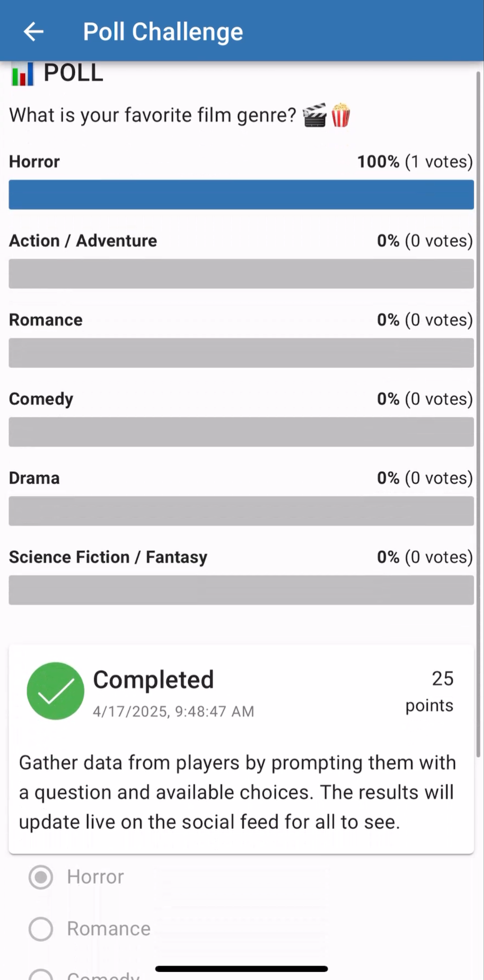Screen dimensions: 484x980
Task: Select the Horror radio button
Action: 41,877
